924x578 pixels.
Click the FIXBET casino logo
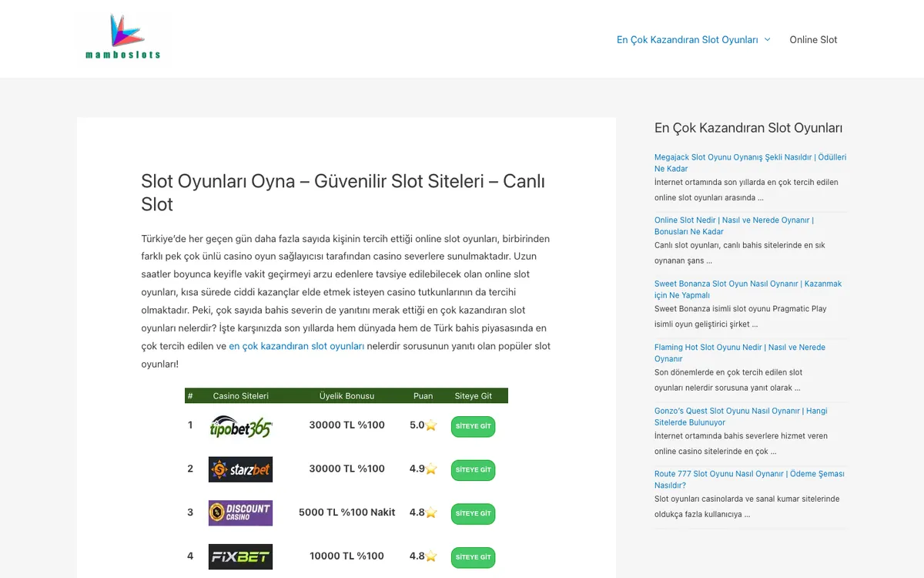tap(240, 556)
